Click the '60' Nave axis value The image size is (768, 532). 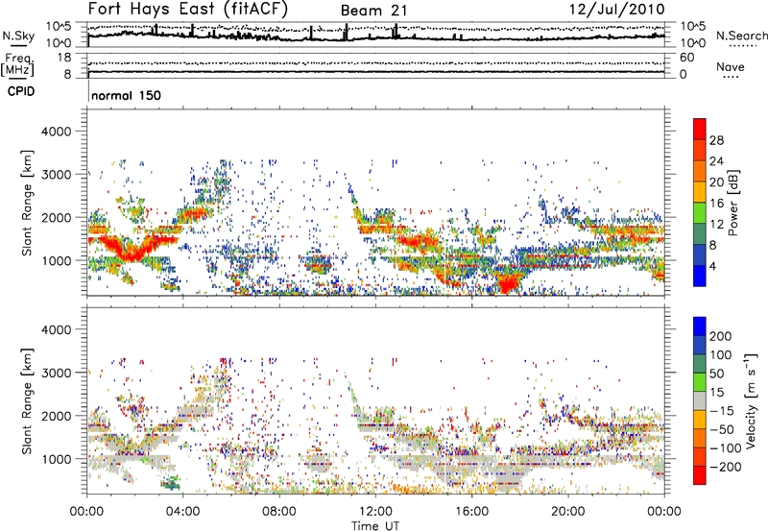687,58
